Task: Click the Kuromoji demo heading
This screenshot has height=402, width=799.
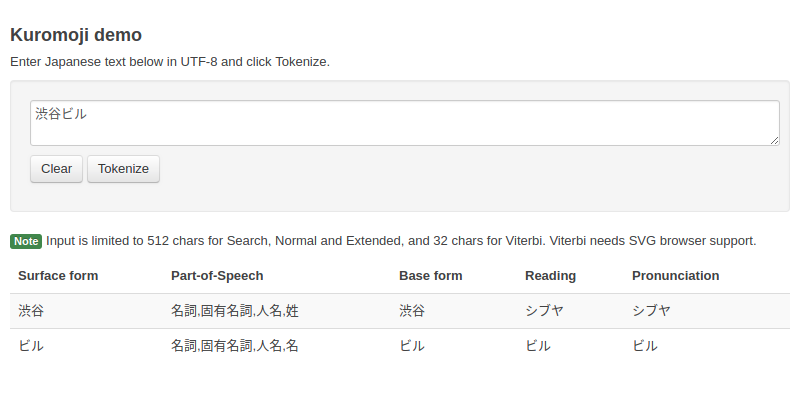Action: (76, 35)
